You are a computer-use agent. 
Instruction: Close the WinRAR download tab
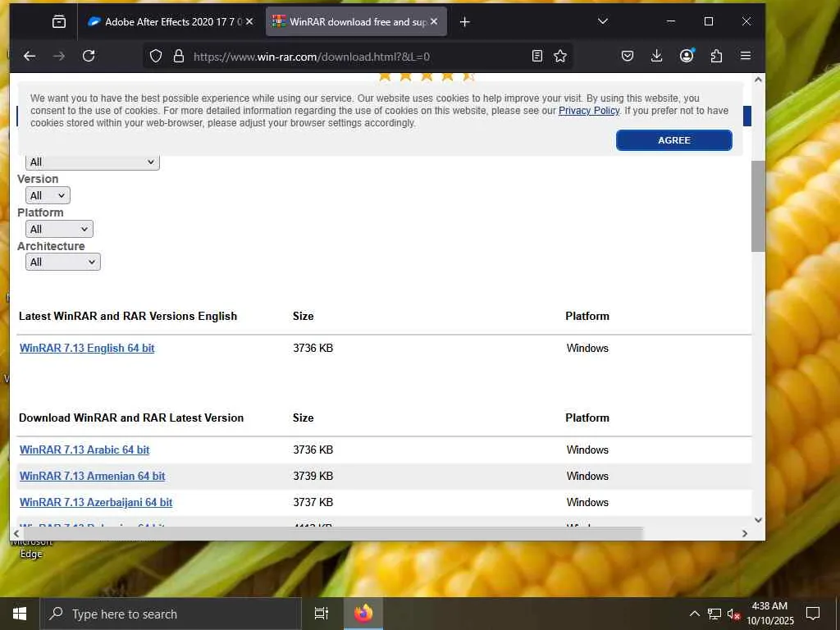coord(434,21)
